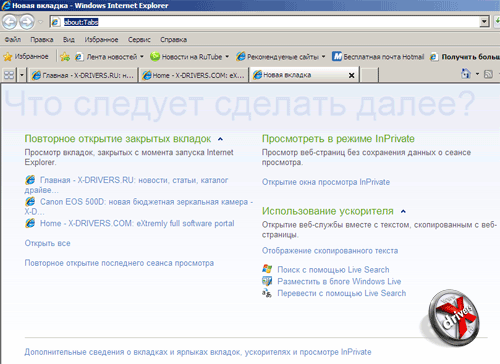Screen dimensions: 500x364
Task: Click the Quick Tabs grid icon
Action: coord(9,75)
